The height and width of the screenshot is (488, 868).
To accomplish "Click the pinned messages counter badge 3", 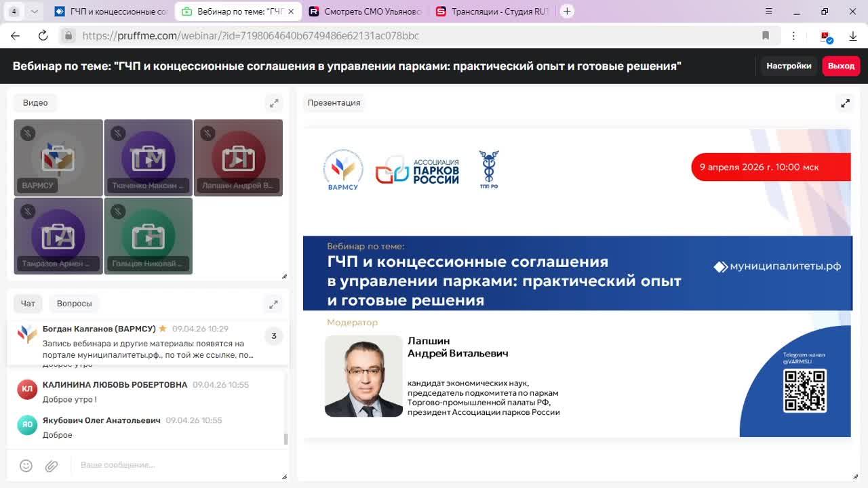I will [274, 335].
